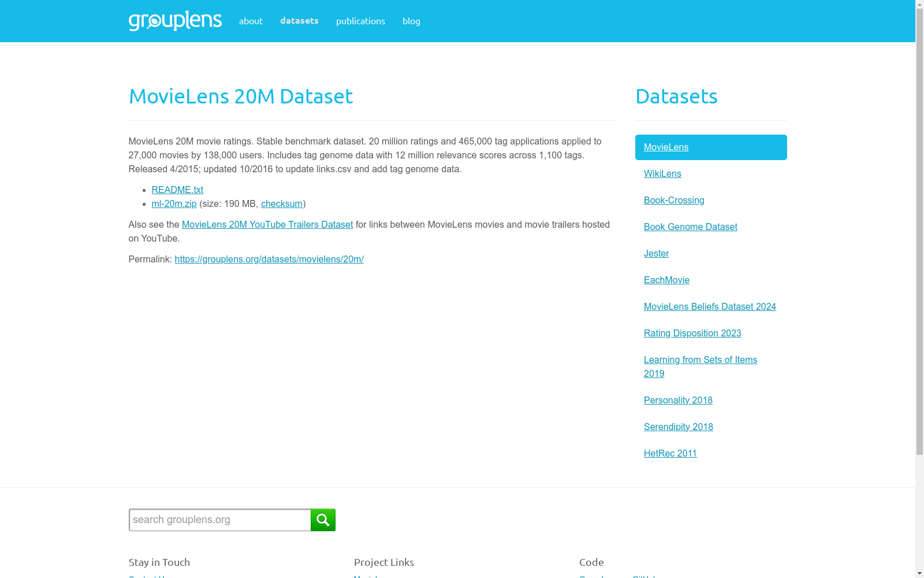Open the about menu item
924x578 pixels.
(251, 21)
